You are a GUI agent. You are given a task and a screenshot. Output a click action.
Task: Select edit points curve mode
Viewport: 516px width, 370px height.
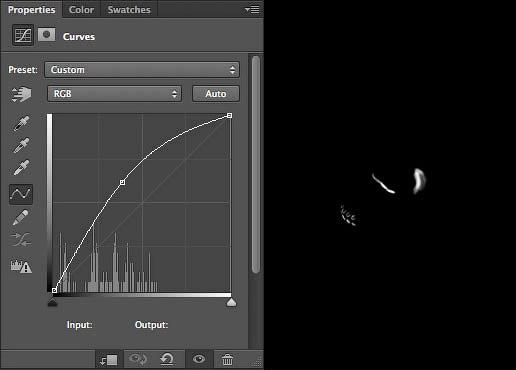pyautogui.click(x=21, y=194)
